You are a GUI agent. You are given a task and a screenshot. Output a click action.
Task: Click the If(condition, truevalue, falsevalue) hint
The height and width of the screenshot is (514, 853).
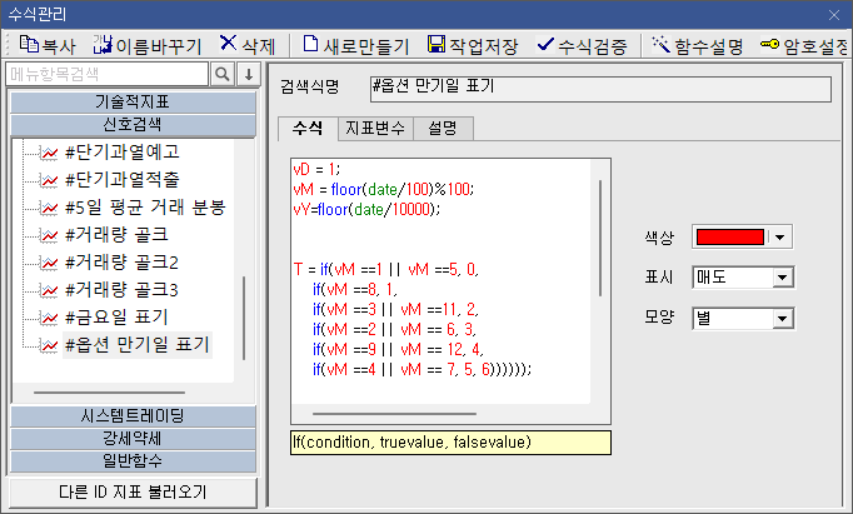coord(450,442)
